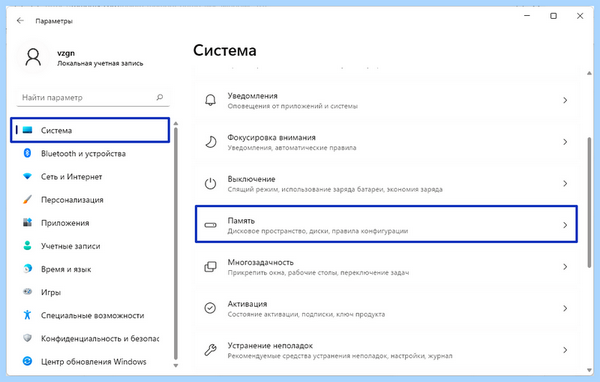Open the Система section label
This screenshot has width=600, height=382.
point(57,131)
